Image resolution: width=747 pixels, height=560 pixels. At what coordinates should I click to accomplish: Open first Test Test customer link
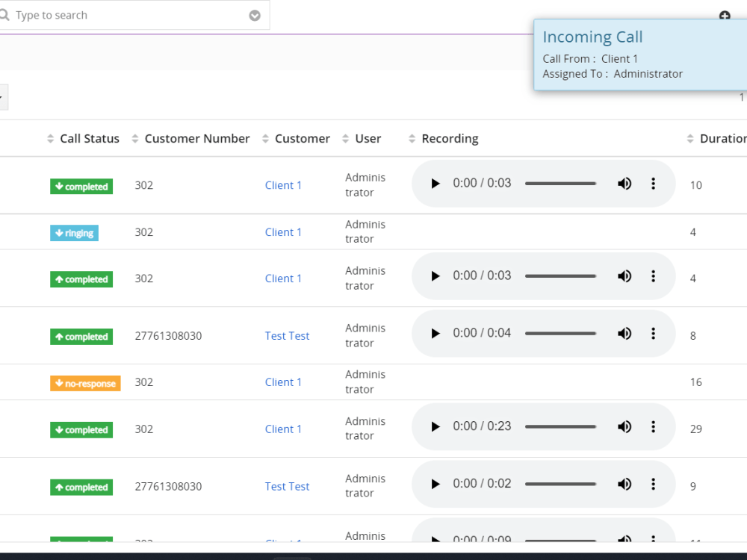point(287,336)
